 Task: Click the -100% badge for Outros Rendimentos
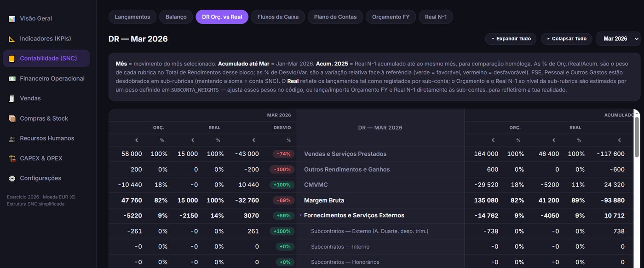click(282, 169)
